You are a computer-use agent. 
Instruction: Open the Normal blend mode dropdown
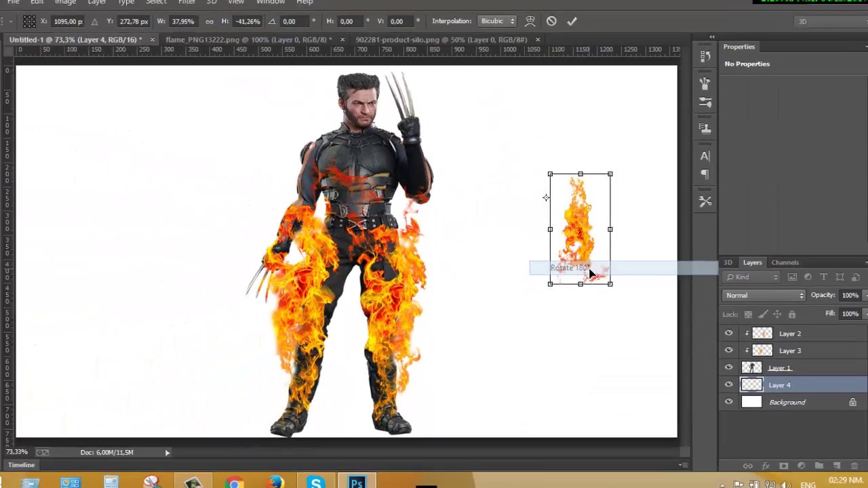click(764, 296)
